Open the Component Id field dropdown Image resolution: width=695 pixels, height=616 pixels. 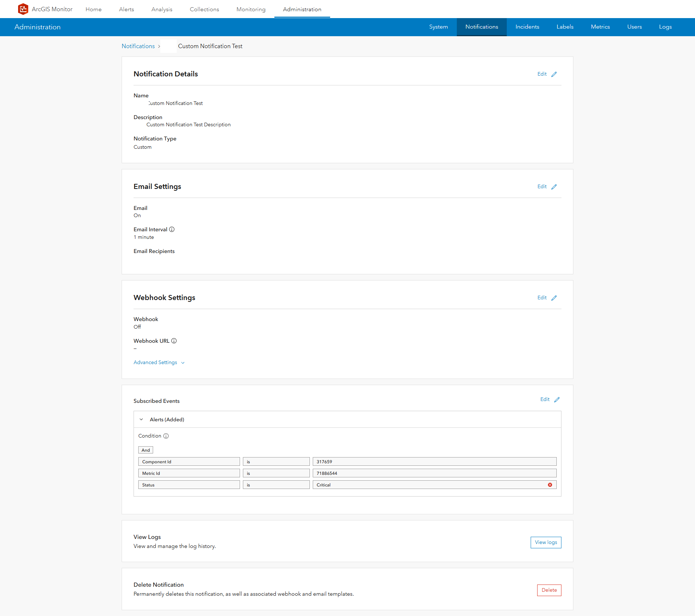coord(189,461)
